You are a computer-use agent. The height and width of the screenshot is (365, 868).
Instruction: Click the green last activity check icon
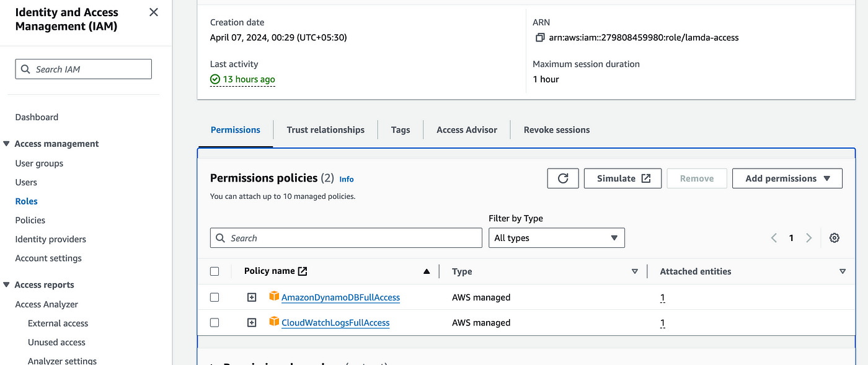215,79
